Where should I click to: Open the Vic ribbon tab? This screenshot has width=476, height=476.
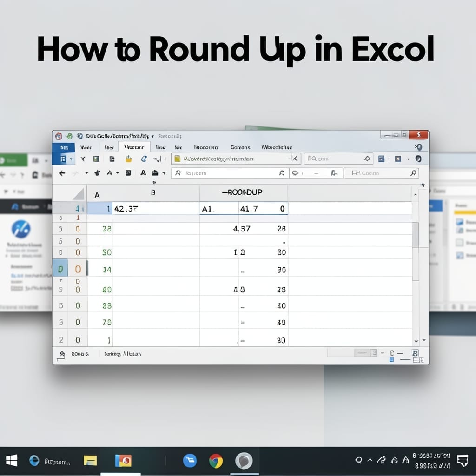click(178, 147)
